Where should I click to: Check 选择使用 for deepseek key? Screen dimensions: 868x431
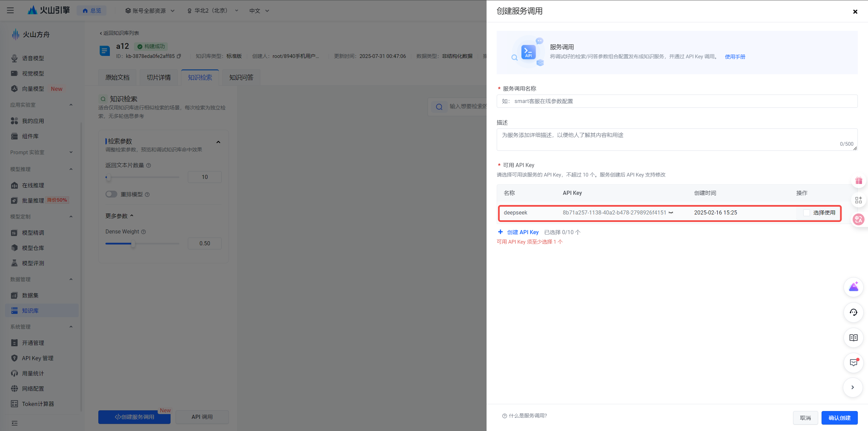click(807, 213)
